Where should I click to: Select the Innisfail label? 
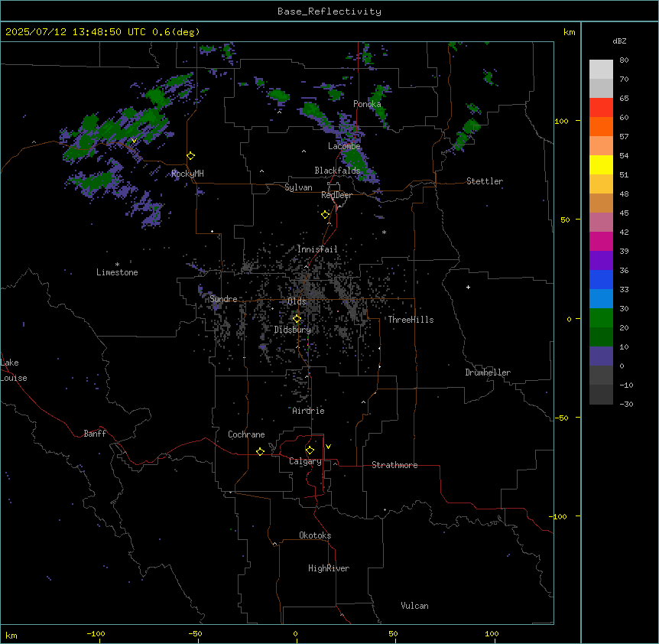click(317, 249)
